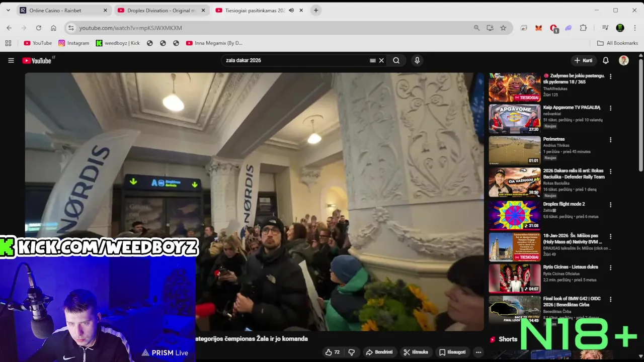644x362 pixels.
Task: Open the apps grid in bookmarks bar
Action: tap(8, 43)
